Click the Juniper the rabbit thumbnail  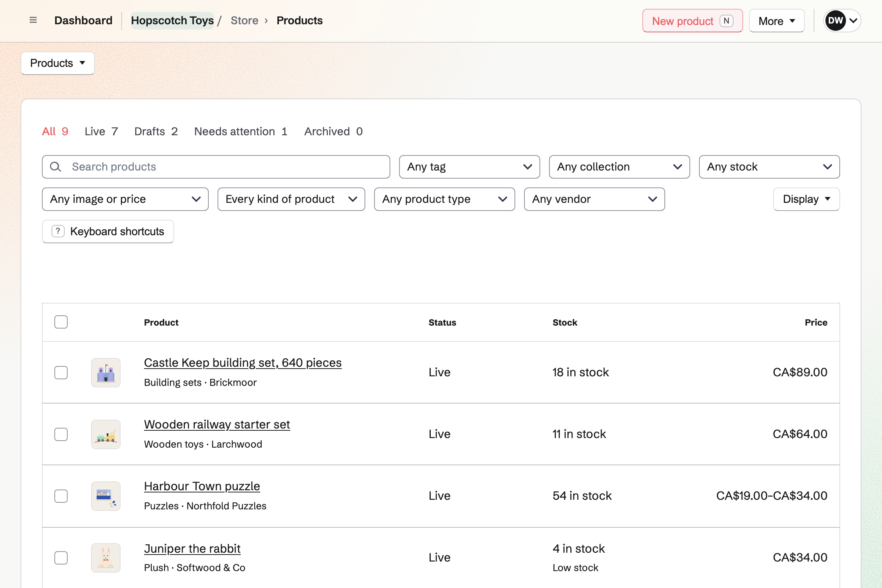coord(106,557)
